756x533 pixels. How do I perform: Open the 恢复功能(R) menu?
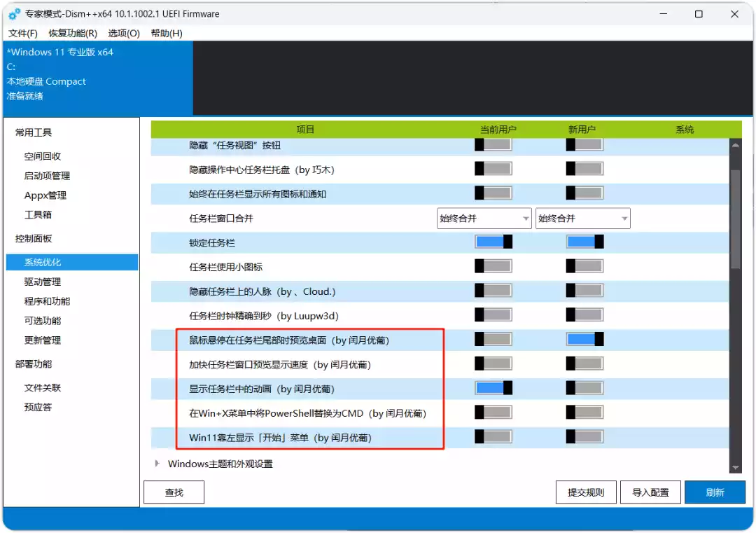73,34
